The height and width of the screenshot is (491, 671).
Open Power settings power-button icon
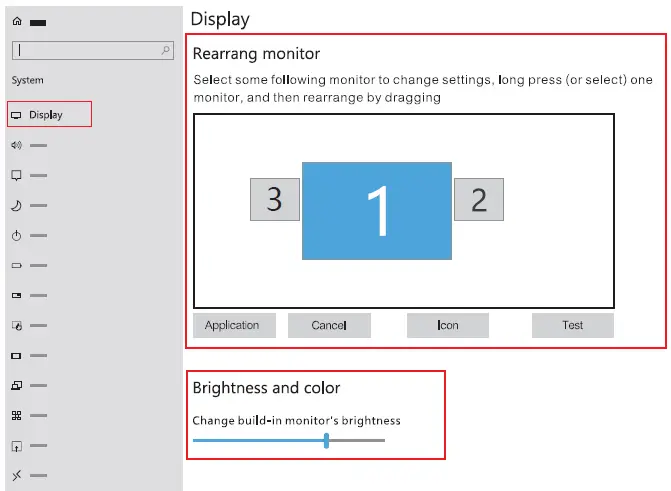point(16,236)
